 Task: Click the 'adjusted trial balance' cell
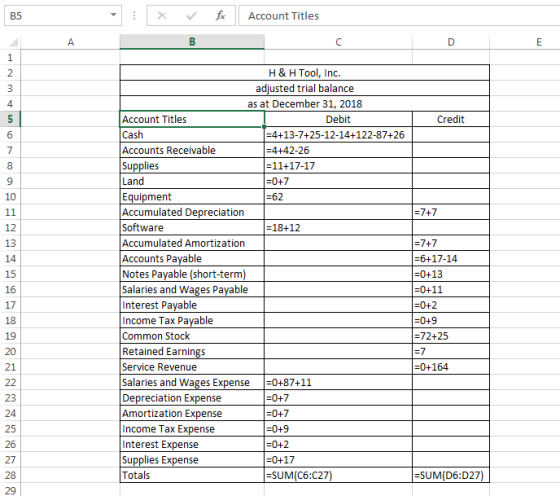click(305, 88)
